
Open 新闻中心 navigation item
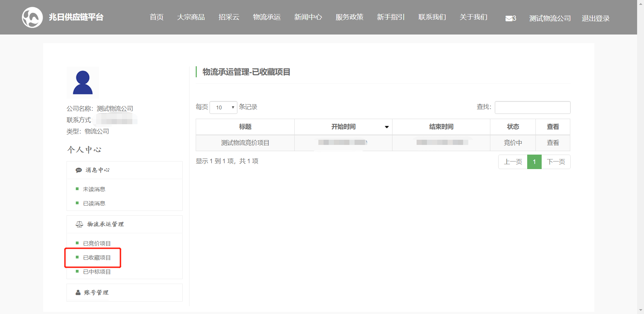pyautogui.click(x=308, y=17)
